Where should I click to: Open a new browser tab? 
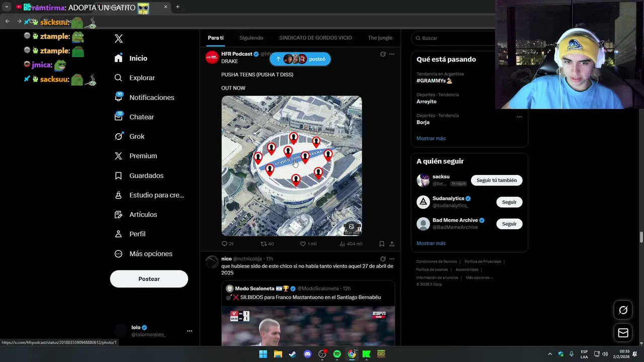tap(178, 7)
